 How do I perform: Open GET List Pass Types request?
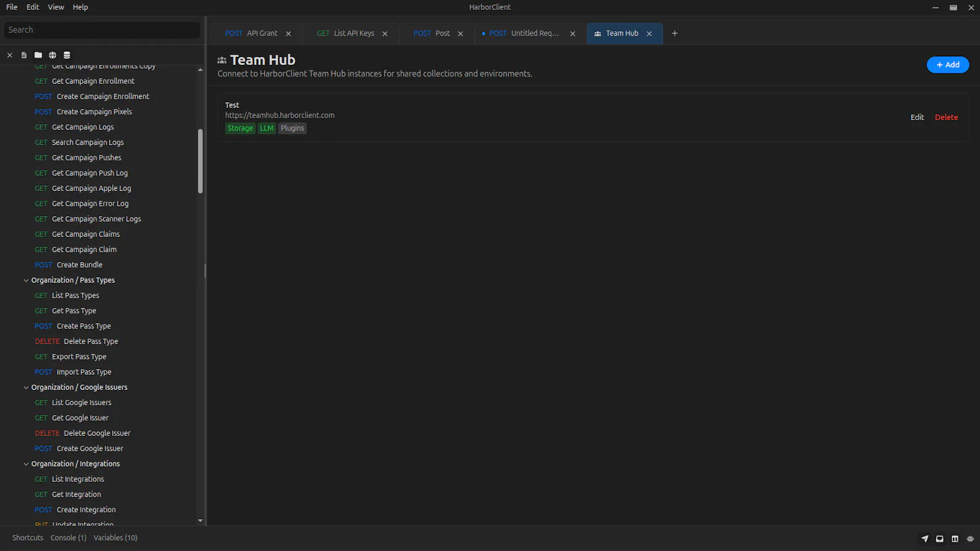click(67, 296)
